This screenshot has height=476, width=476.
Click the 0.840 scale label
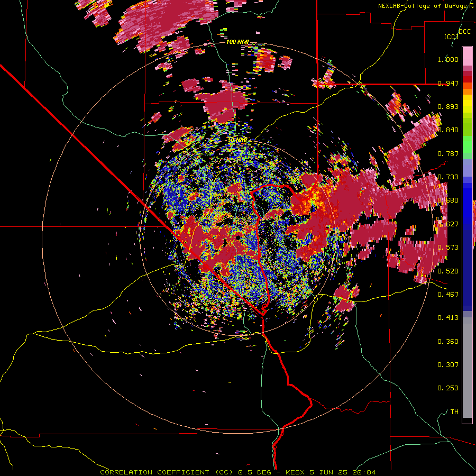coord(448,130)
